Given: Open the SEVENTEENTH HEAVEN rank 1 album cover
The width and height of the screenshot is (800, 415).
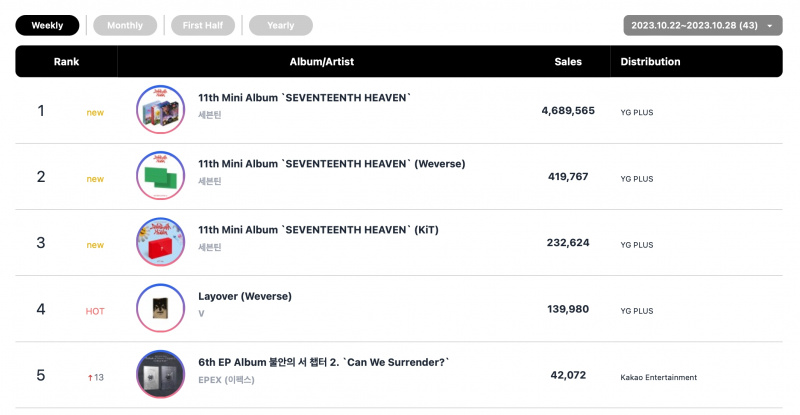Looking at the screenshot, I should 160,110.
